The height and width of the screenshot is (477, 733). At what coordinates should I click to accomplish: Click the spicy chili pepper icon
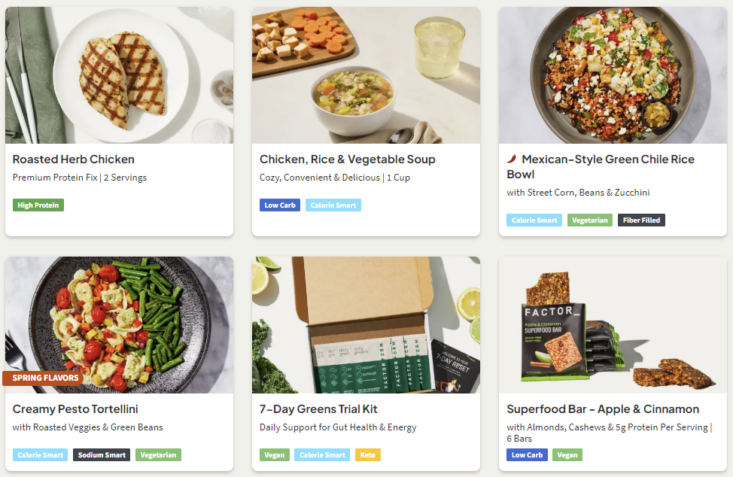pyautogui.click(x=512, y=159)
